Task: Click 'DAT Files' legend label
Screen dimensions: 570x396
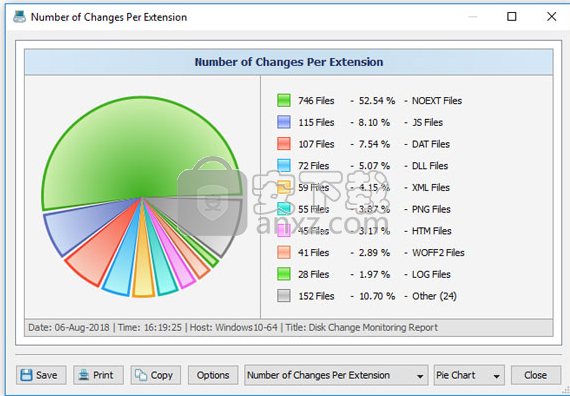Action: pyautogui.click(x=431, y=144)
